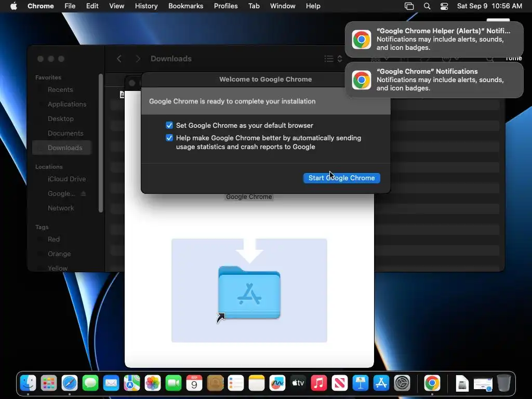Open Control Center in menu bar
This screenshot has width=532, height=399.
(x=444, y=6)
